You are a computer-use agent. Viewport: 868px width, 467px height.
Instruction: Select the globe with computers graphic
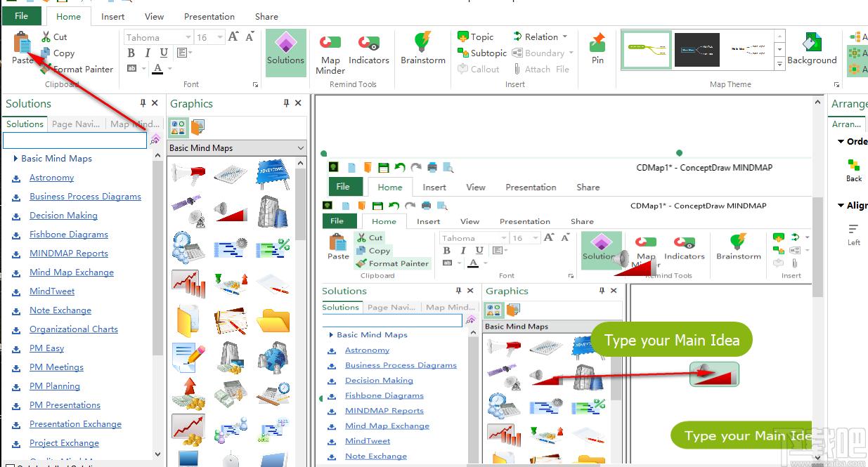click(273, 357)
